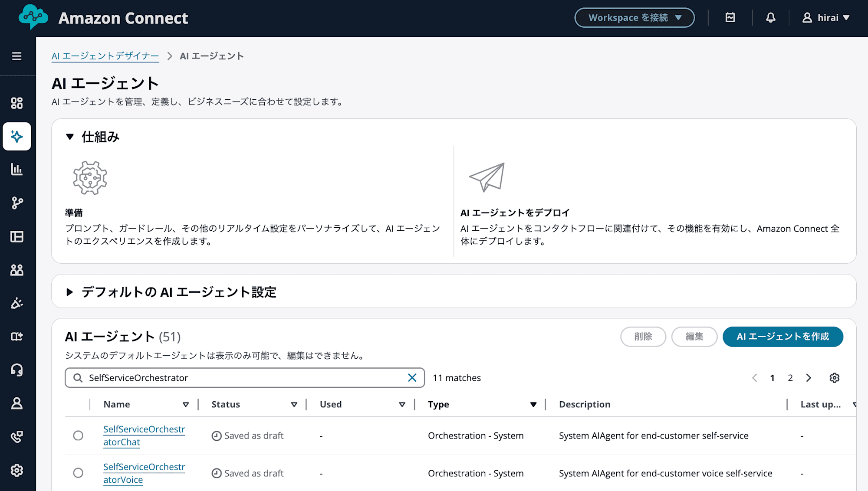Open the hamburger navigation menu

coord(16,56)
